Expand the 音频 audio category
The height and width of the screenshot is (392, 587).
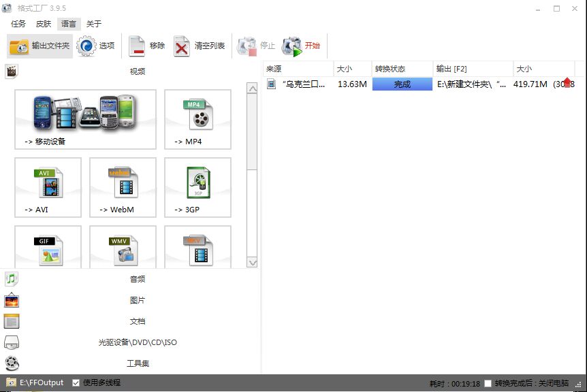point(137,279)
